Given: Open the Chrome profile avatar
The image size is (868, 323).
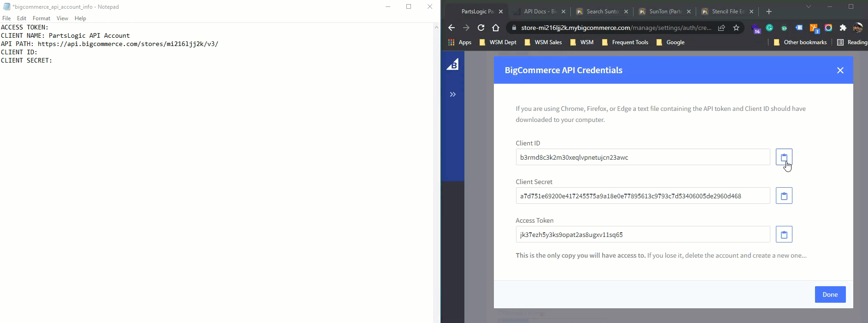Looking at the screenshot, I should click(x=858, y=28).
